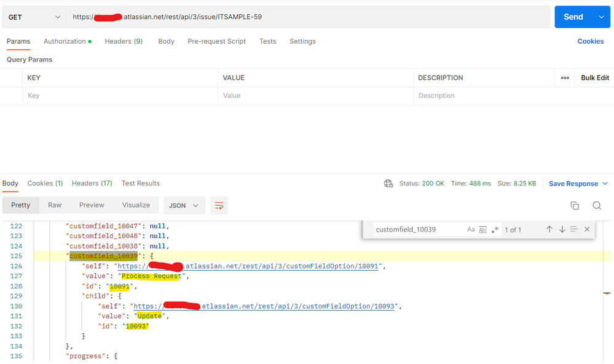Click the request URL input field
614x364 pixels.
coord(308,17)
